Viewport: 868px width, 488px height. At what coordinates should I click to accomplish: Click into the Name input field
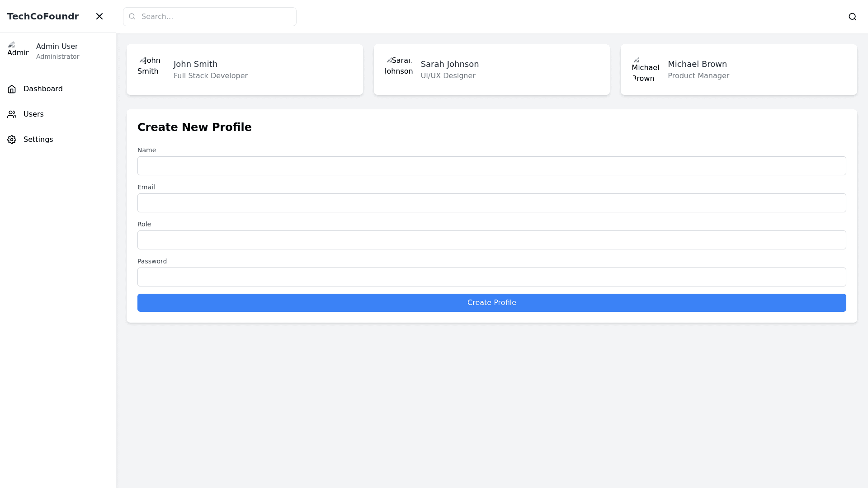tap(491, 166)
